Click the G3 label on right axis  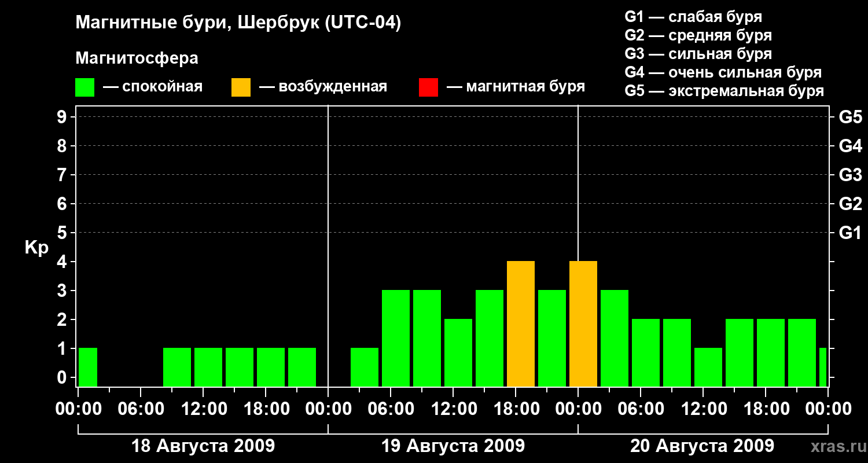850,175
